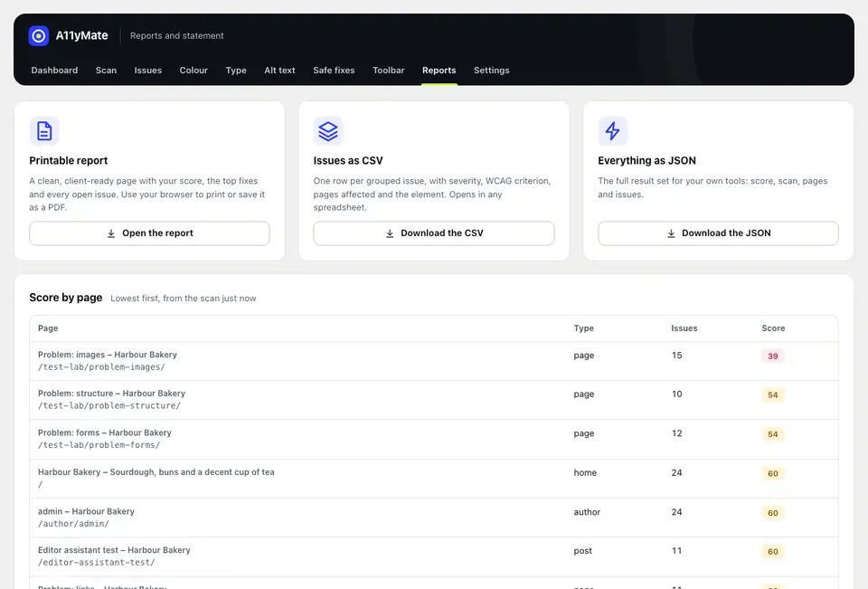
Task: Click the Issues column header
Action: [684, 328]
